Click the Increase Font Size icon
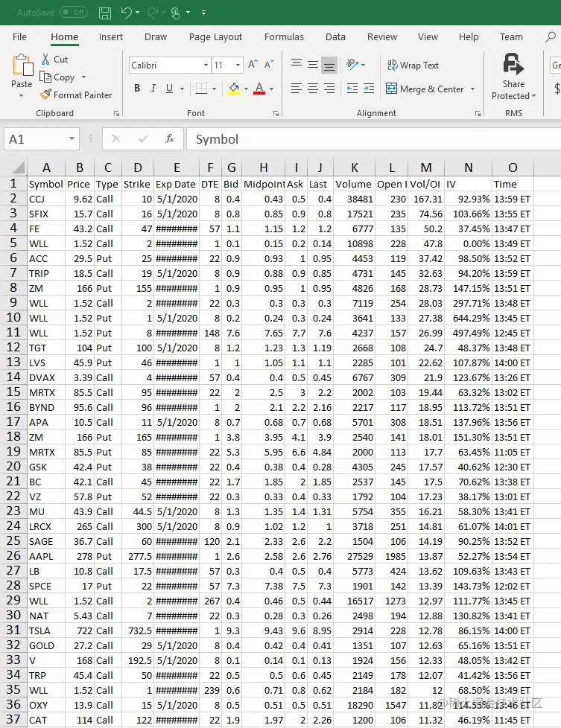The image size is (561, 728). [253, 65]
